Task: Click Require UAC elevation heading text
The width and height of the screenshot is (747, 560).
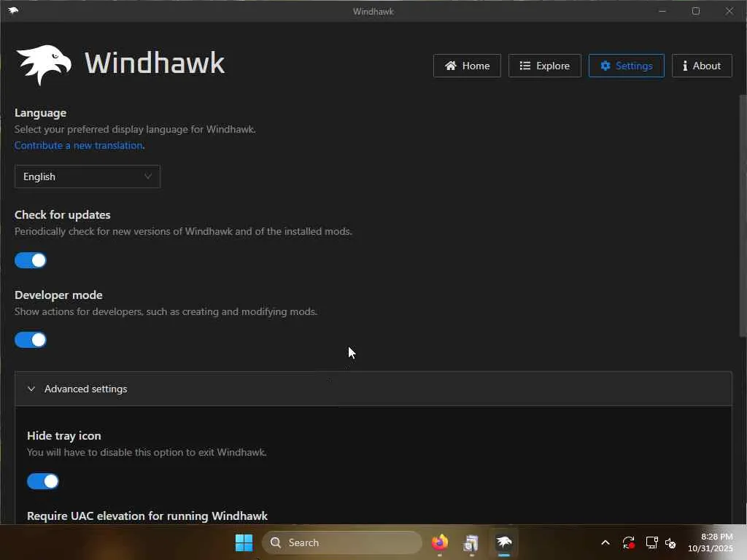Action: pyautogui.click(x=147, y=516)
